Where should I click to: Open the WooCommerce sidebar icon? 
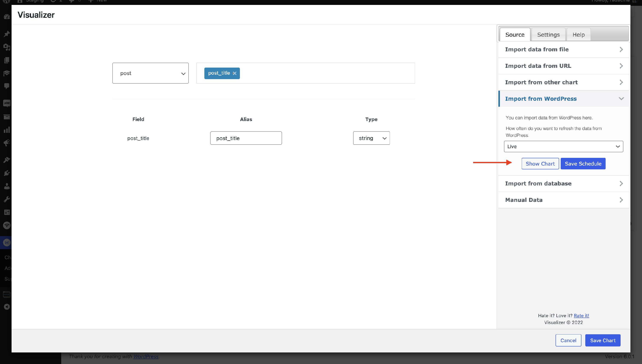(7, 103)
